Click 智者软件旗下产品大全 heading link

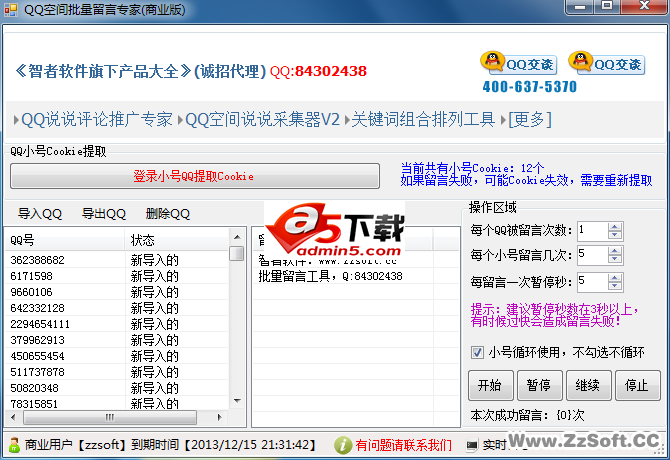point(103,71)
